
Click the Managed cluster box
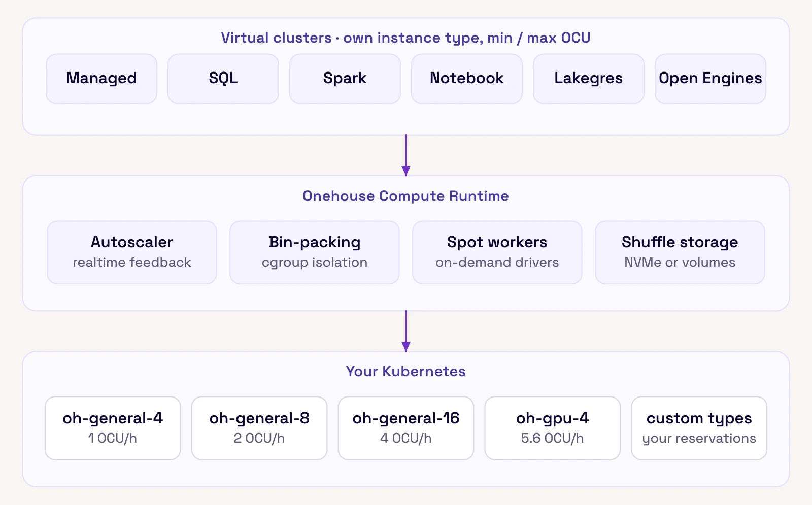pyautogui.click(x=101, y=79)
